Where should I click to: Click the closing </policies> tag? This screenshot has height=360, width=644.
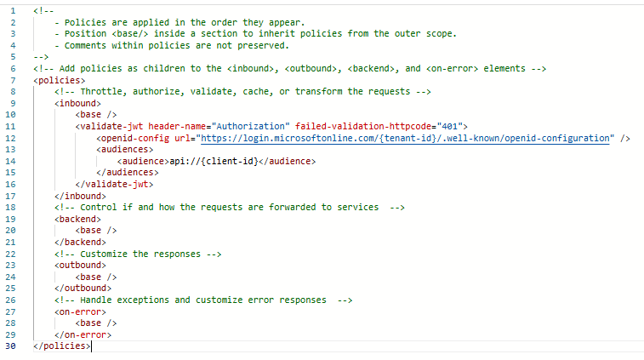[62, 346]
